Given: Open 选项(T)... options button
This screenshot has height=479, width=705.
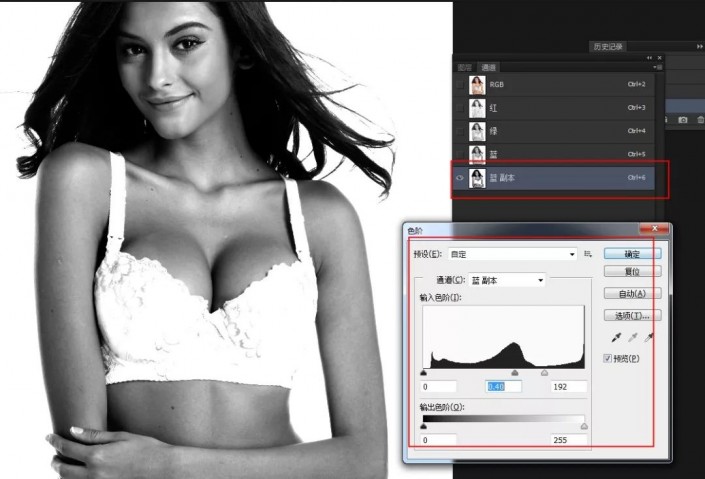Looking at the screenshot, I should coord(633,316).
